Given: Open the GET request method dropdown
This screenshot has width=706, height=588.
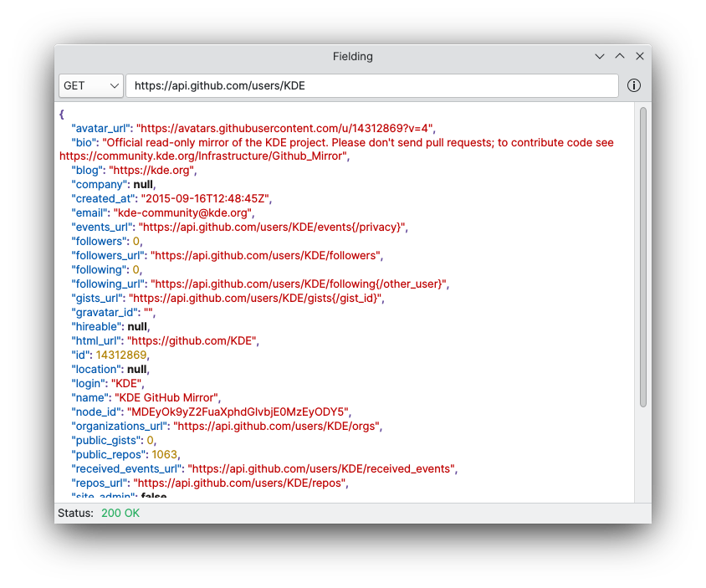Looking at the screenshot, I should (91, 85).
